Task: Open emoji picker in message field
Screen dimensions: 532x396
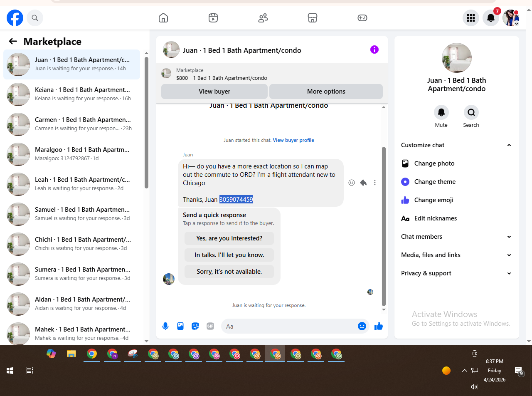Action: click(362, 326)
